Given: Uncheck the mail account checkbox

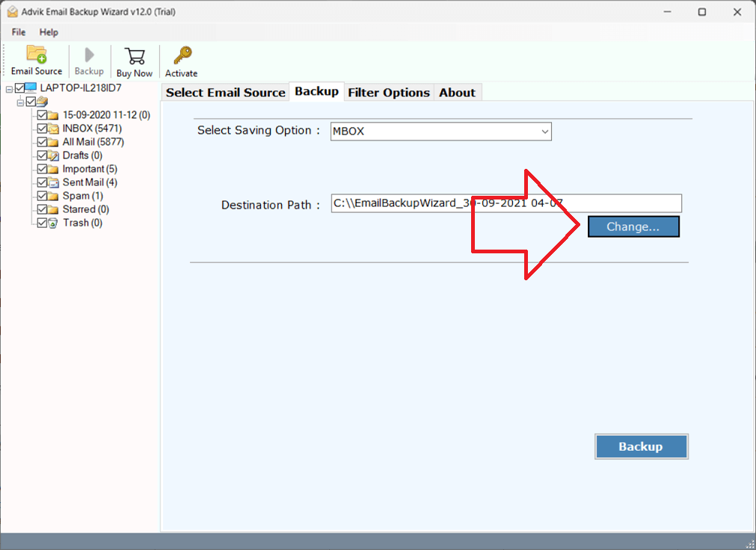Looking at the screenshot, I should coord(31,101).
